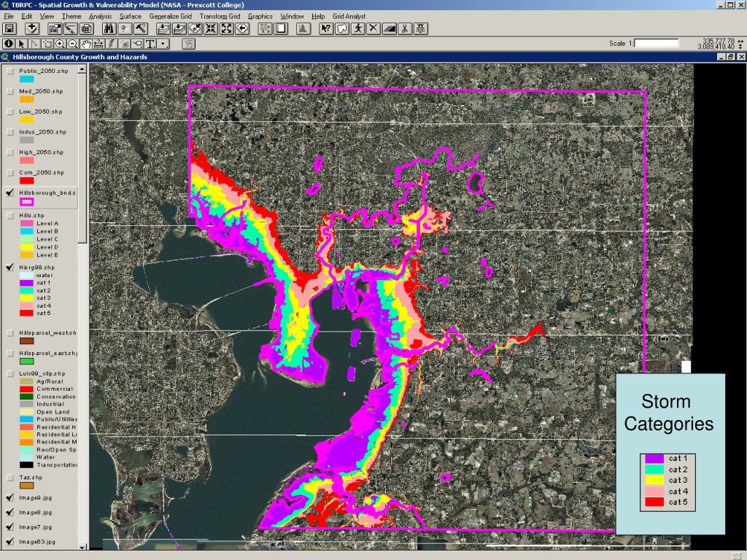Click the Save Project toolbar icon
Screen dimensions: 747x560
pos(10,29)
